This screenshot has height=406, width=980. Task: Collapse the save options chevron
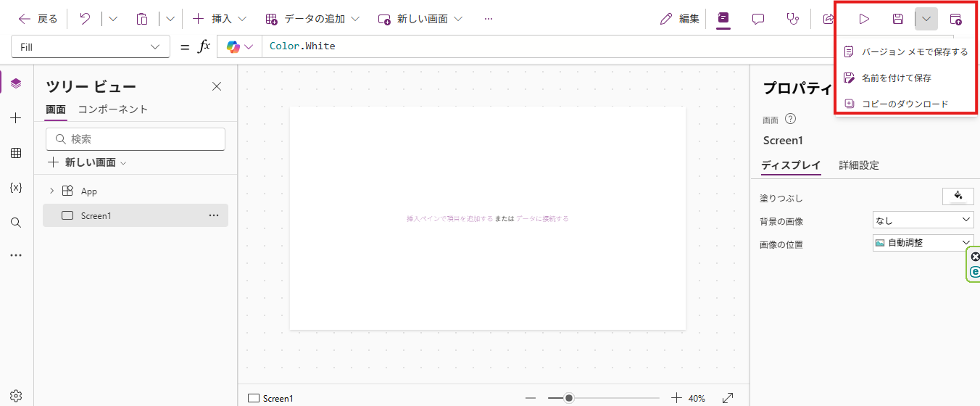pos(926,19)
